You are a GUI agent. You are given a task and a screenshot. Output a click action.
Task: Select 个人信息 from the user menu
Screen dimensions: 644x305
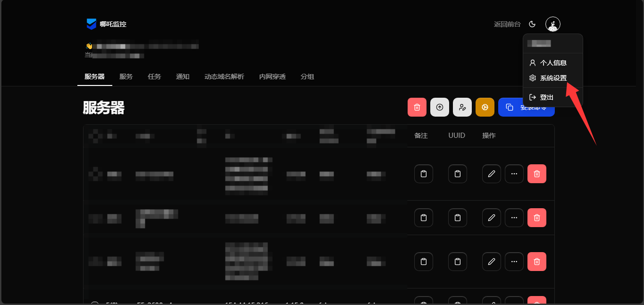[x=554, y=62]
